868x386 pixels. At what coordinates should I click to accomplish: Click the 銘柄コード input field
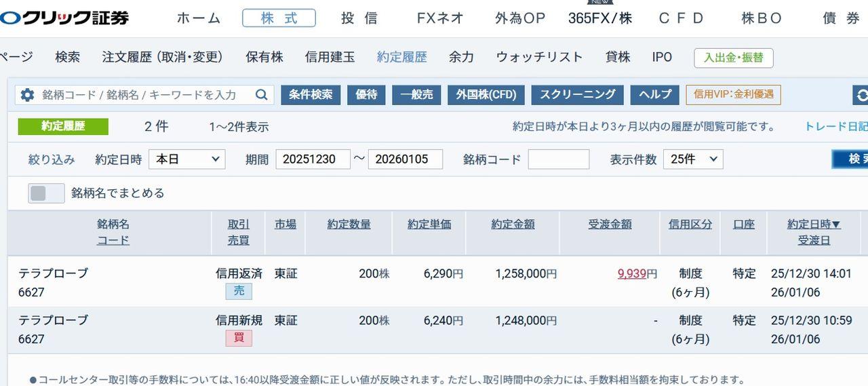pyautogui.click(x=558, y=159)
